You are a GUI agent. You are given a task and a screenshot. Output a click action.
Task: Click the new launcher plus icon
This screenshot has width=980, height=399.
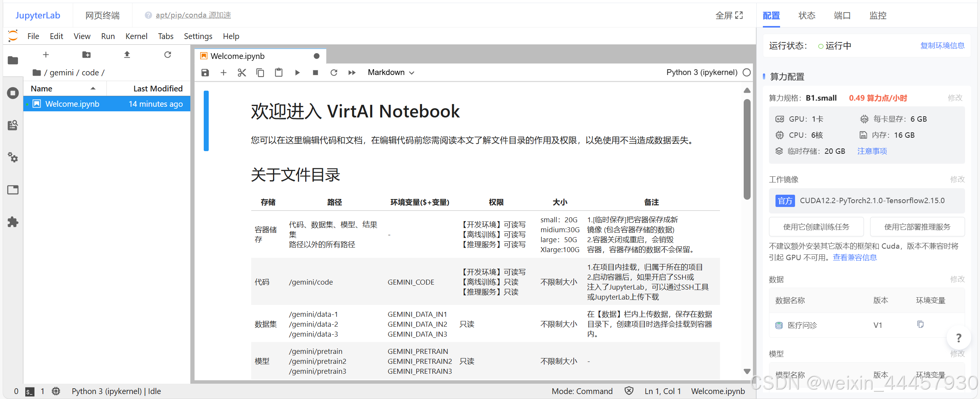46,55
